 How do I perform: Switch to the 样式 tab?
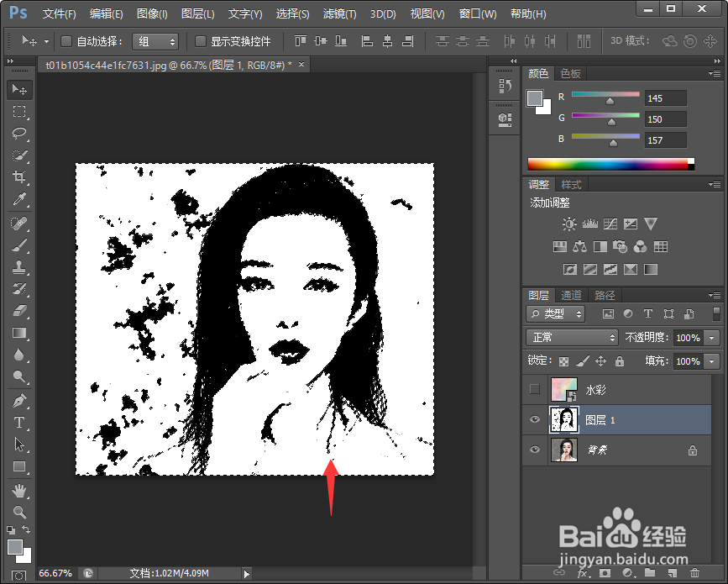pos(571,185)
